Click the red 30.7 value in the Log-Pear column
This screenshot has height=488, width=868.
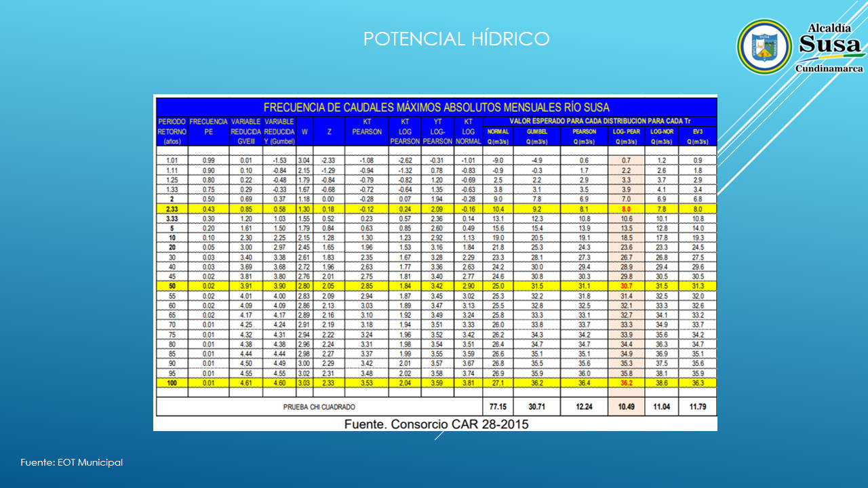(626, 287)
